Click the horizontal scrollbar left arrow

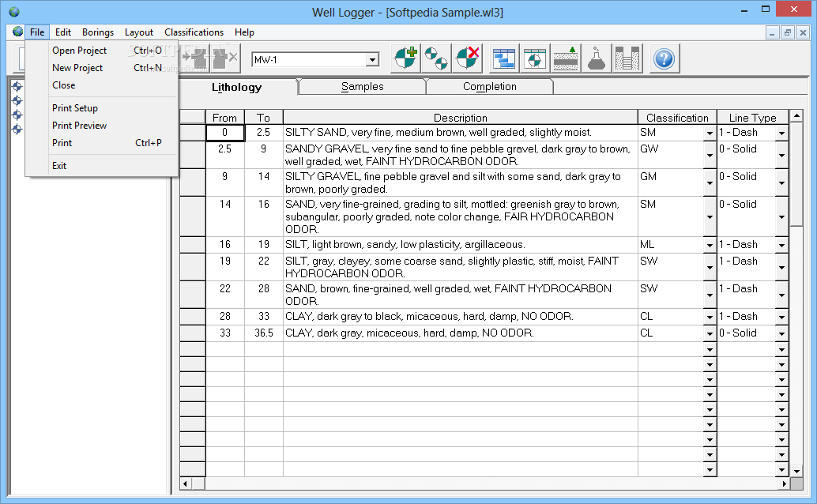[186, 483]
